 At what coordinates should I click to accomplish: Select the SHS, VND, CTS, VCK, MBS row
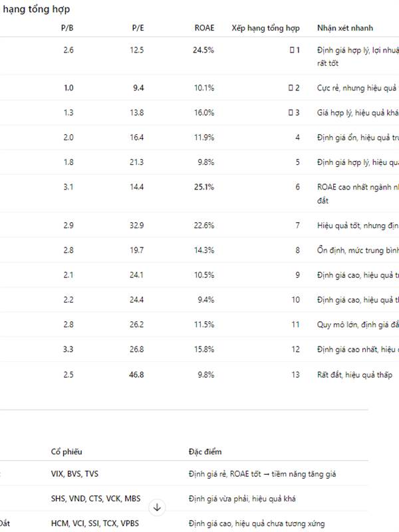96,498
